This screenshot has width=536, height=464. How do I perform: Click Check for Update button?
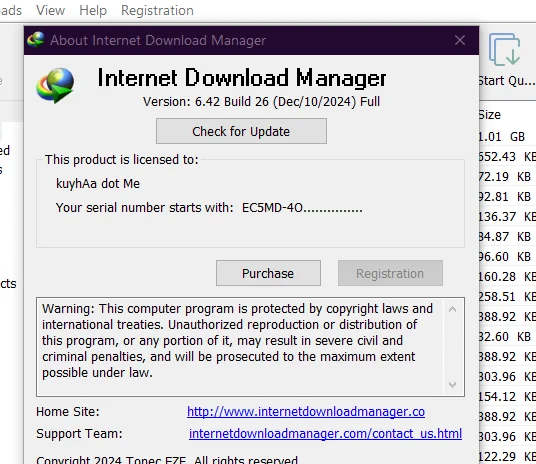(x=241, y=131)
